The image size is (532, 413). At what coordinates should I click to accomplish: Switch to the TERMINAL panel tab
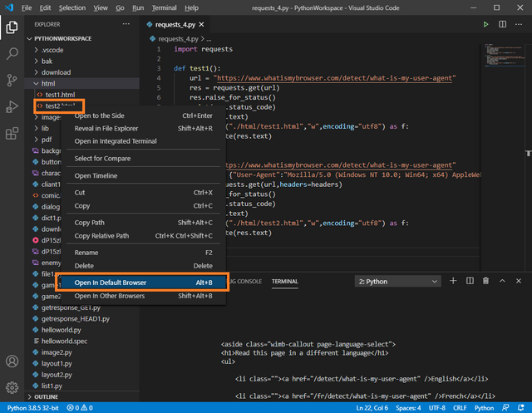[284, 282]
